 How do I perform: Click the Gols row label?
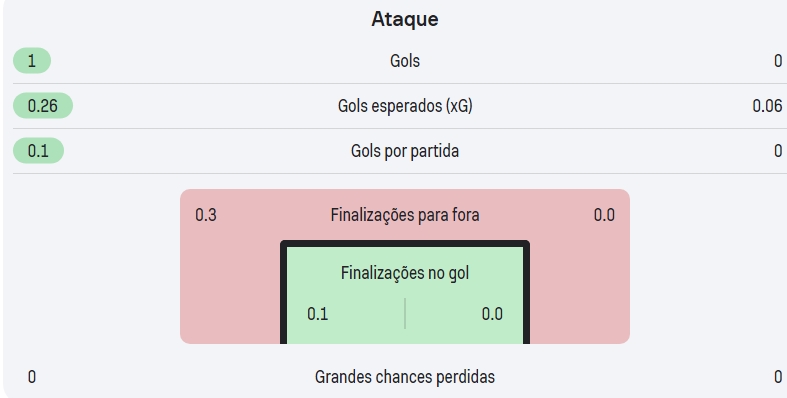pyautogui.click(x=405, y=61)
